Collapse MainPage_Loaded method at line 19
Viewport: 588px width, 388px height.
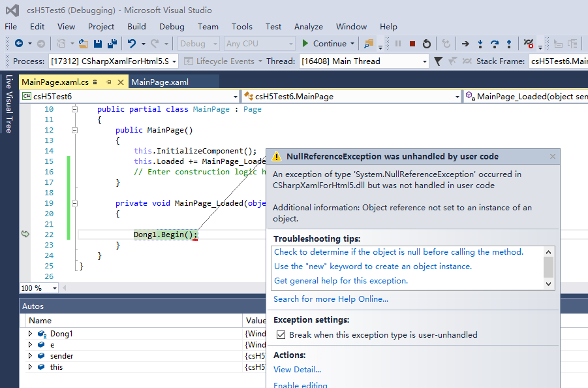74,203
